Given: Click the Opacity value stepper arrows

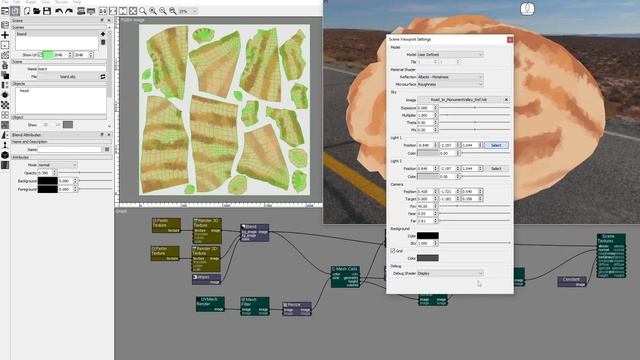Looking at the screenshot, I should 55,173.
